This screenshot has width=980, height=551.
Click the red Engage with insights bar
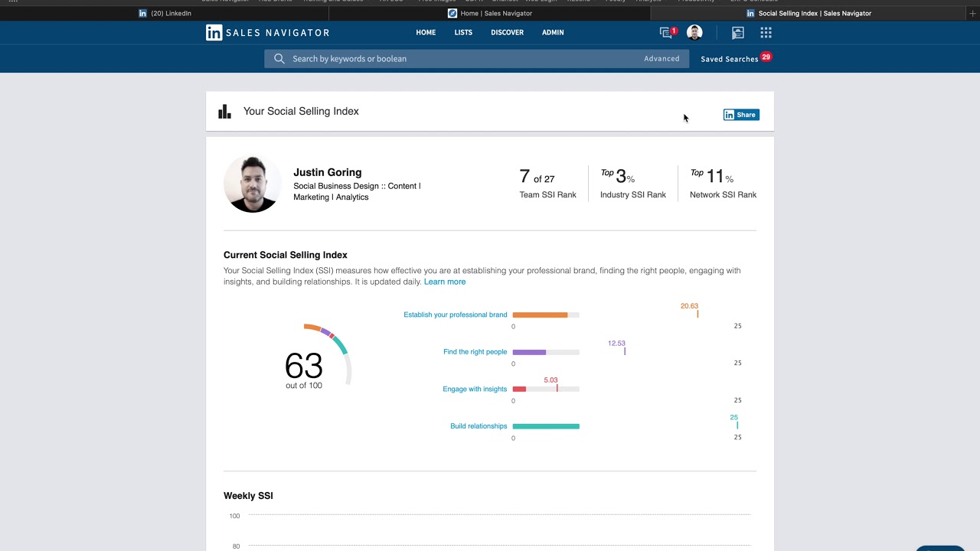coord(519,389)
